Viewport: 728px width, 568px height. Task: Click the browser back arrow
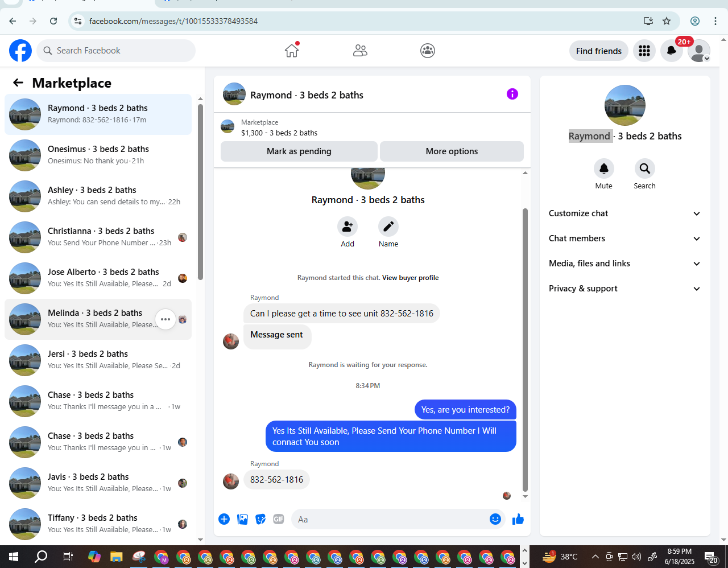click(13, 21)
